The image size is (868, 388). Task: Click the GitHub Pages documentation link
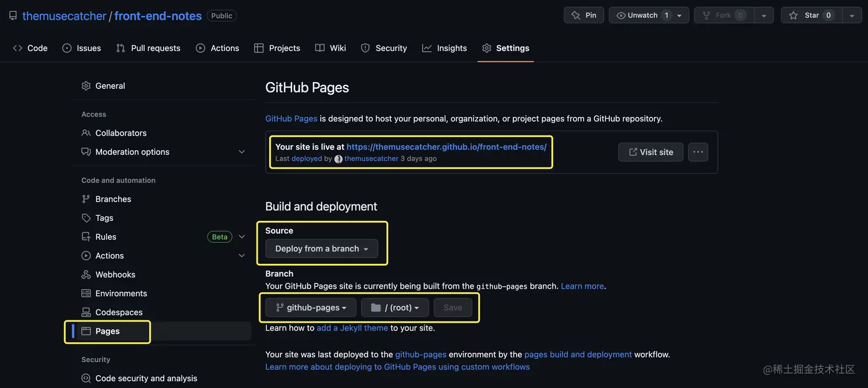tap(291, 119)
